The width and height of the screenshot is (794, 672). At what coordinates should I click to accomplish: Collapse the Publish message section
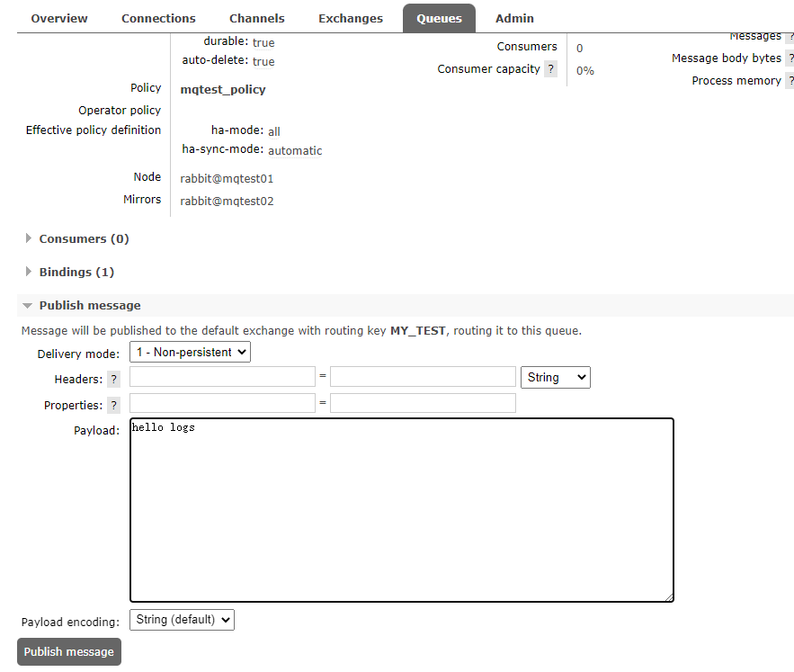tap(89, 306)
